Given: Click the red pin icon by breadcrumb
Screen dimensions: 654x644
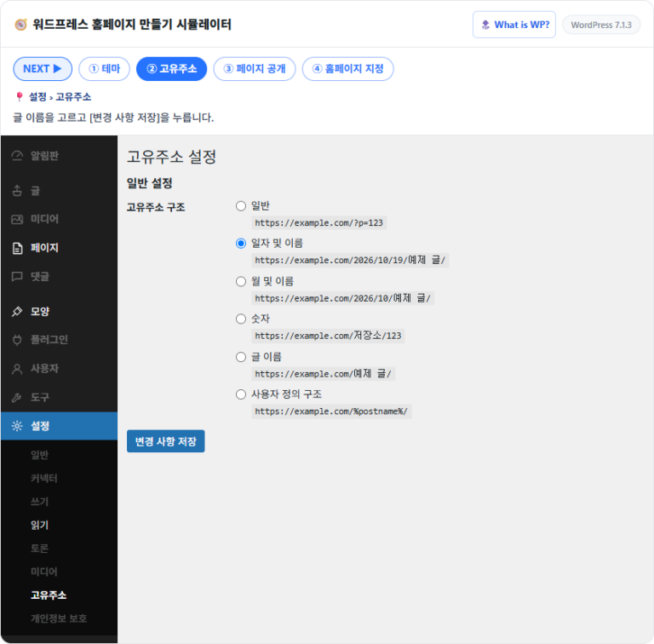Looking at the screenshot, I should (x=20, y=97).
